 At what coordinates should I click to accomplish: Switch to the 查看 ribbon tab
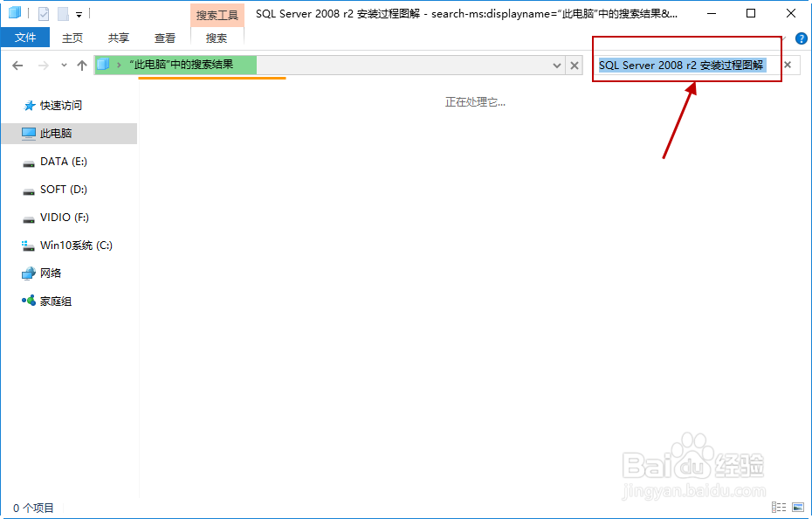tap(165, 38)
